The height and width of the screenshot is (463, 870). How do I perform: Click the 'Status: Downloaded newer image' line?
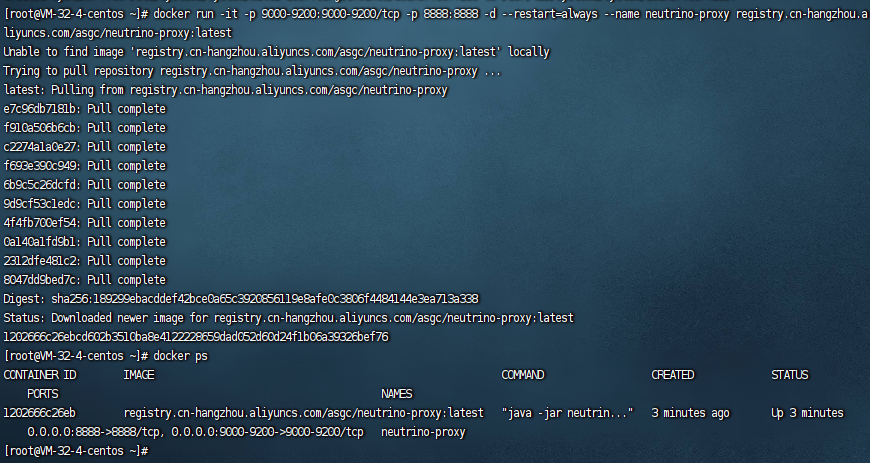[289, 318]
